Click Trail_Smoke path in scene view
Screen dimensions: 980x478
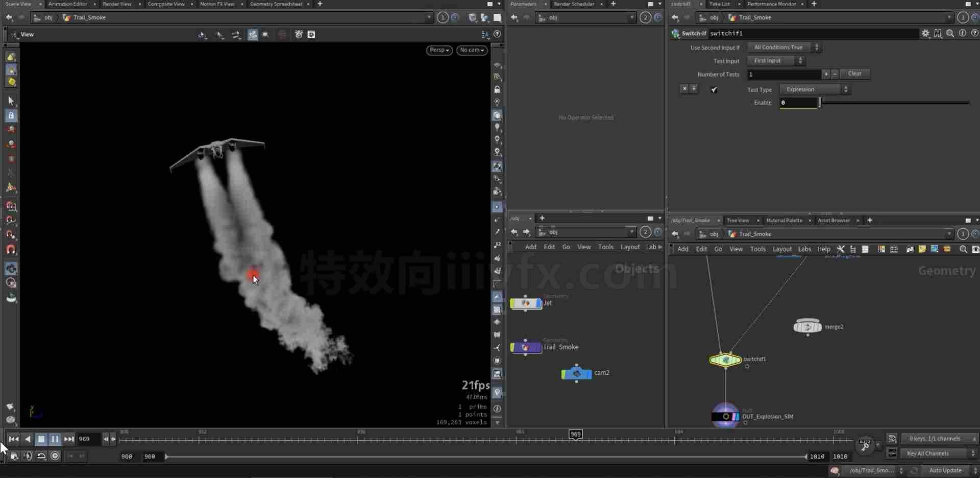pyautogui.click(x=89, y=17)
